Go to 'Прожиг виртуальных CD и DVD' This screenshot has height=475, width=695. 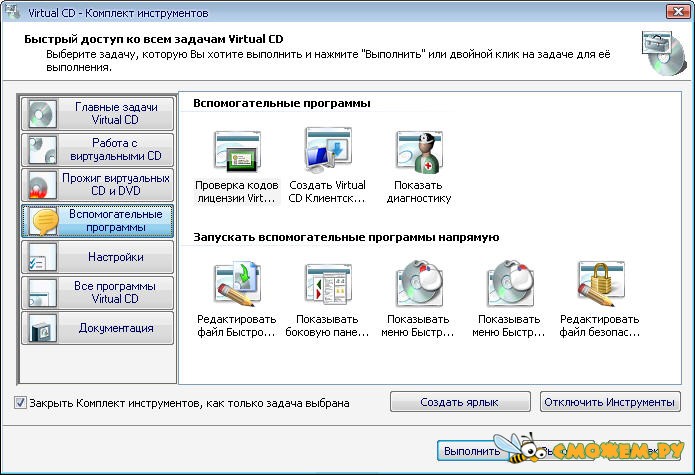click(x=98, y=185)
